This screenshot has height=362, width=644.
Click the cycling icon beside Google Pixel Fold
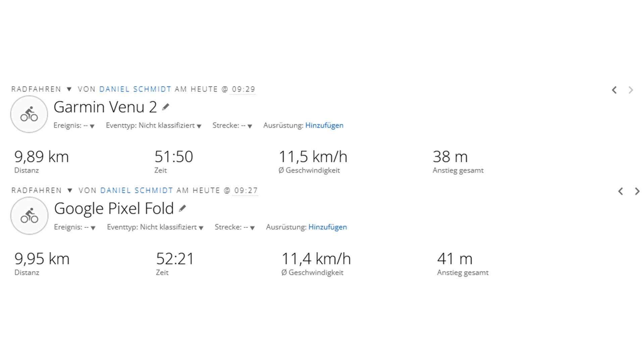(30, 216)
